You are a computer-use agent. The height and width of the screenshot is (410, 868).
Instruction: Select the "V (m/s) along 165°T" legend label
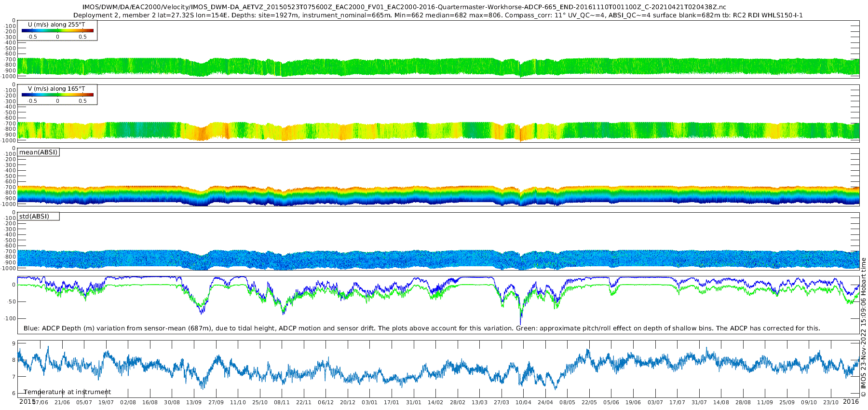(x=56, y=88)
